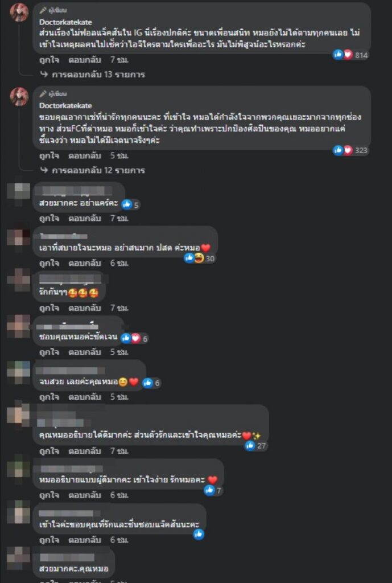Click ถูกใจ under first Doctorkatekate comment
This screenshot has width=392, height=583.
[49, 59]
